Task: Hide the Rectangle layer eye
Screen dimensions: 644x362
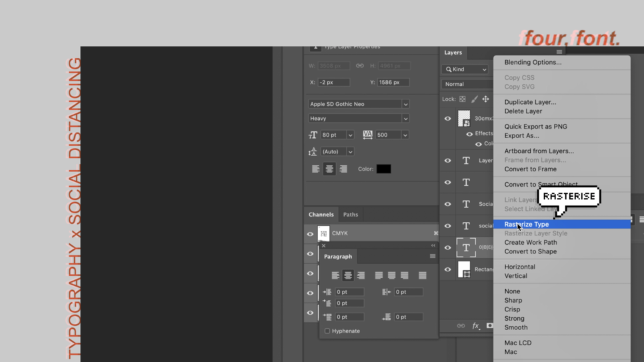Action: tap(448, 269)
